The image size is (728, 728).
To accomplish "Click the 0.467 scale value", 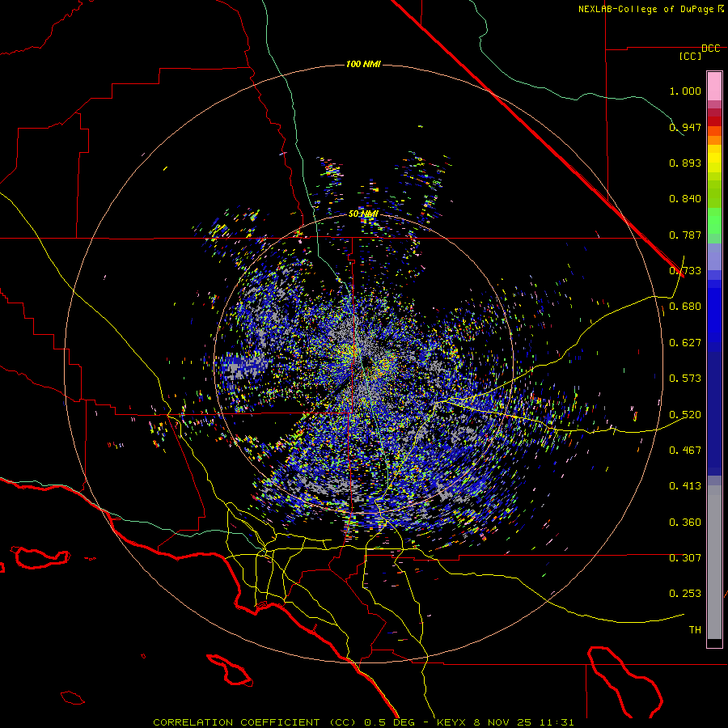I will click(685, 451).
